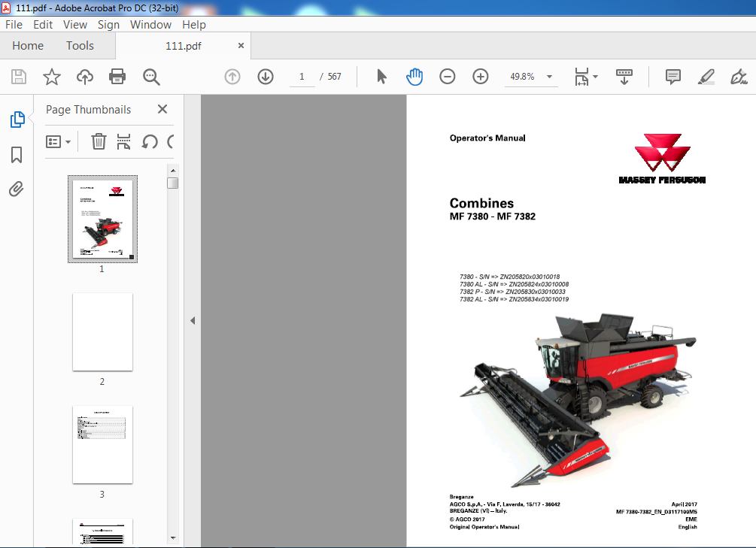756x548 pixels.
Task: Click the thumbnails scrollbar thumb
Action: (172, 183)
